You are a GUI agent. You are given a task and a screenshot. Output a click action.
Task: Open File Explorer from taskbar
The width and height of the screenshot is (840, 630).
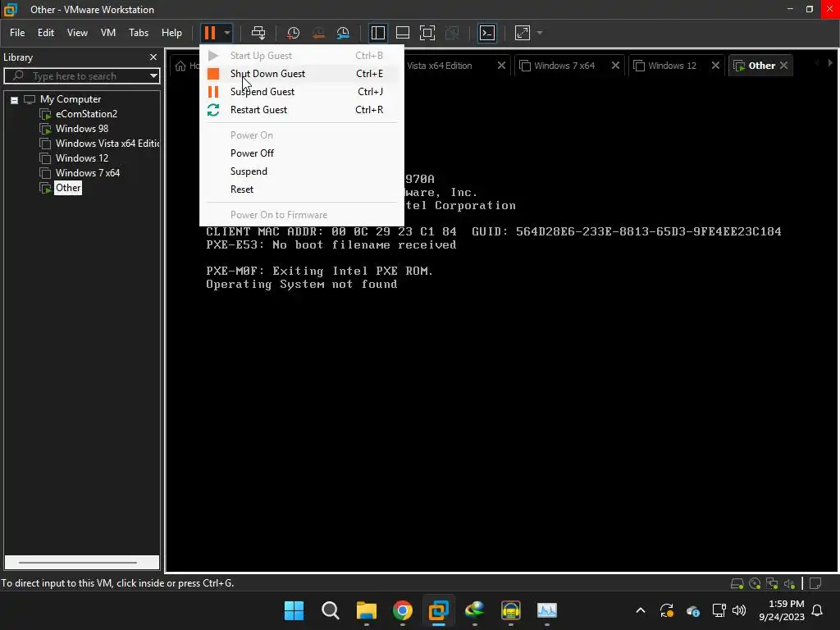click(367, 610)
